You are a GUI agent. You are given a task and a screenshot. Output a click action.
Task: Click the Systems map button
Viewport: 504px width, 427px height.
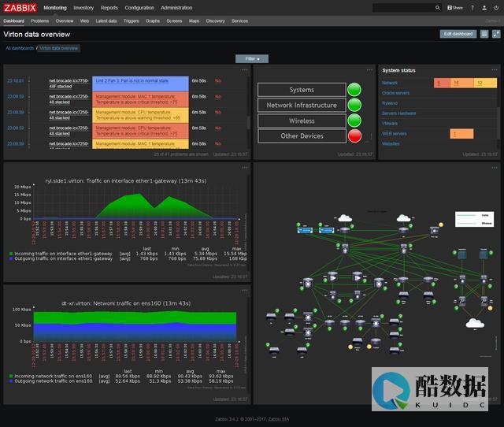pos(302,90)
